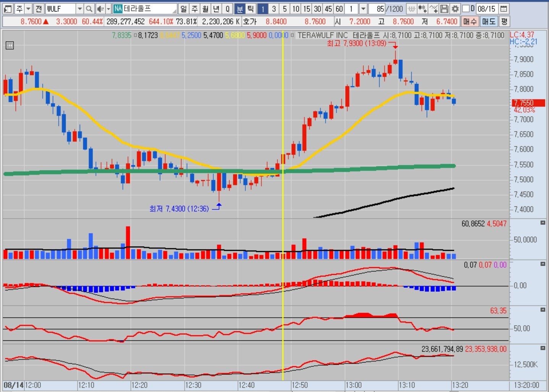Select the 60-minute interval tab
The image size is (549, 392).
pos(339,8)
